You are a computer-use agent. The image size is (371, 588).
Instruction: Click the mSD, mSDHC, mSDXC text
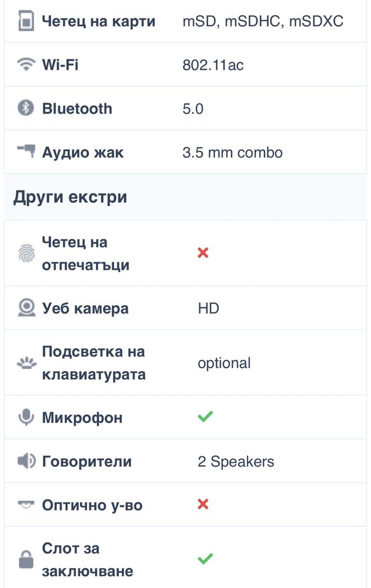[263, 21]
